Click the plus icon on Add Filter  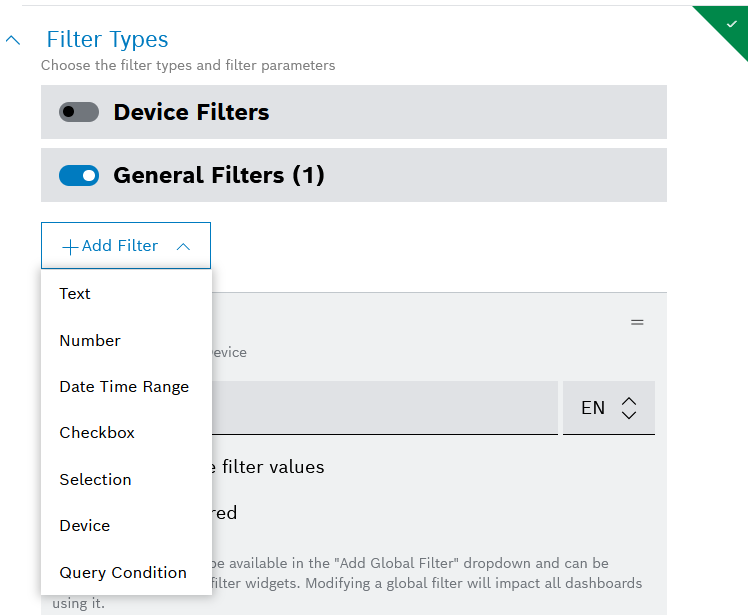pos(70,247)
